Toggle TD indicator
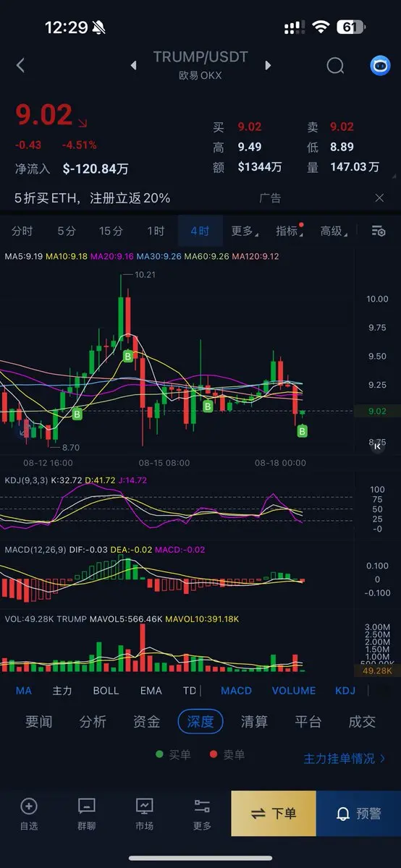Image resolution: width=401 pixels, height=868 pixels. [x=190, y=690]
